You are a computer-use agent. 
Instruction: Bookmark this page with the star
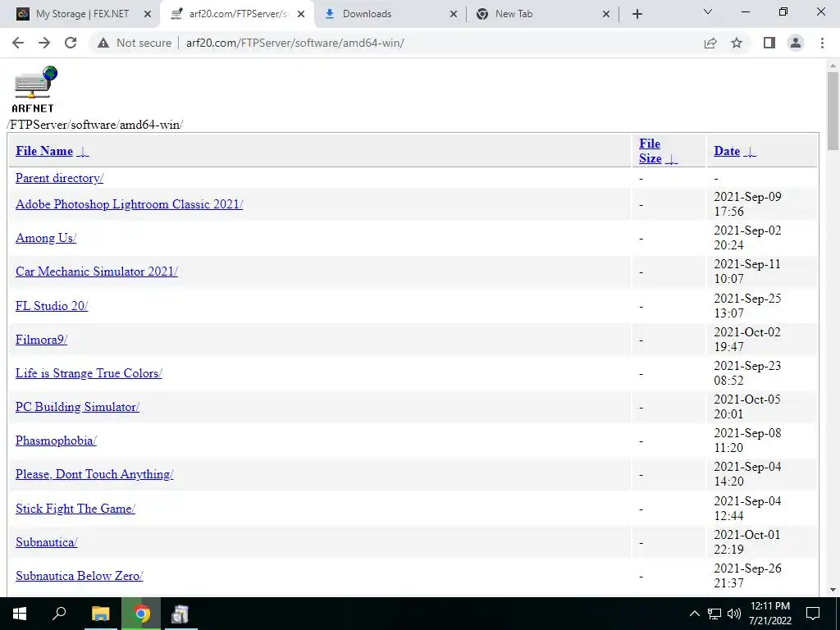[737, 43]
